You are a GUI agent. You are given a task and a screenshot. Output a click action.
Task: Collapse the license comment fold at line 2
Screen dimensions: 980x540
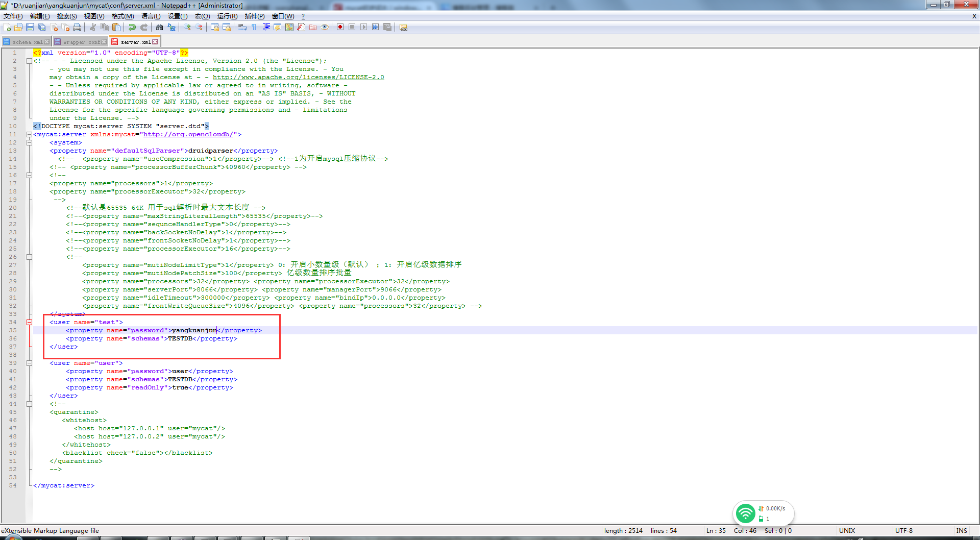click(x=29, y=61)
